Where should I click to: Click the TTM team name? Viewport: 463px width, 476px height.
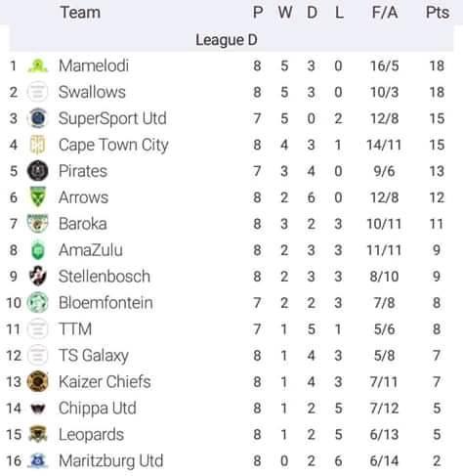coord(75,329)
